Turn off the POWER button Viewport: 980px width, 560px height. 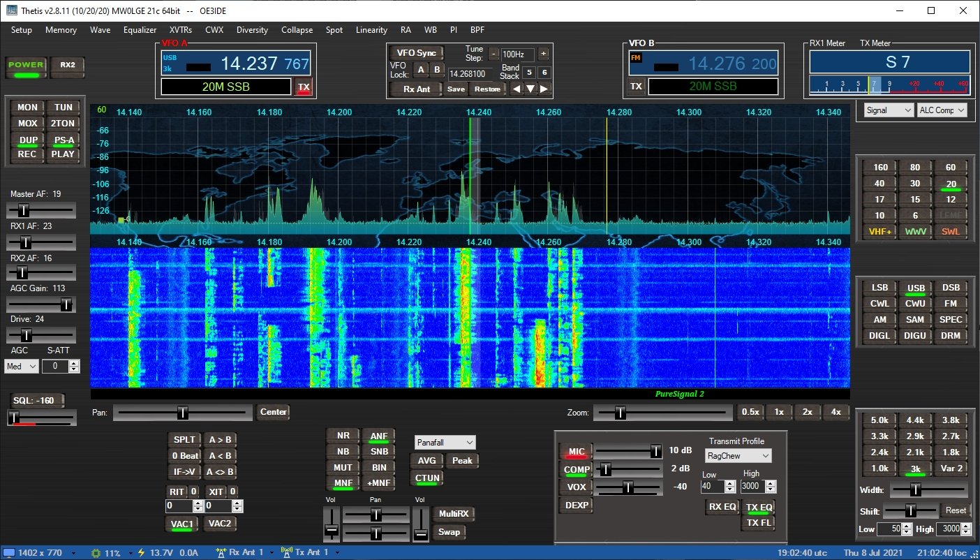26,66
